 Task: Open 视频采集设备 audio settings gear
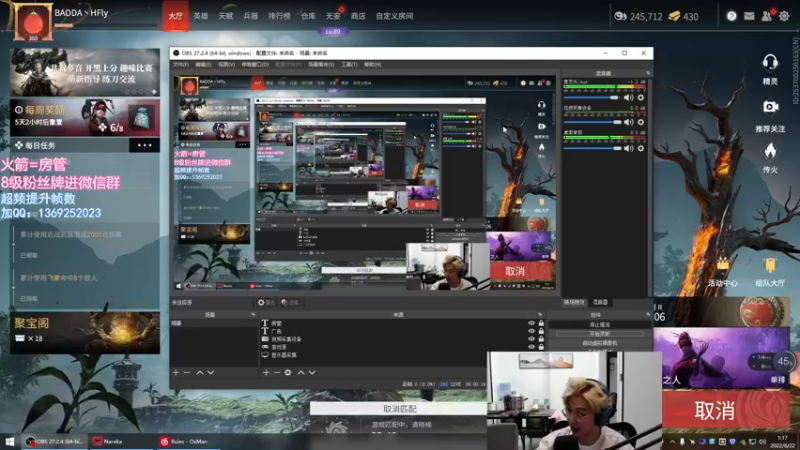click(x=641, y=122)
